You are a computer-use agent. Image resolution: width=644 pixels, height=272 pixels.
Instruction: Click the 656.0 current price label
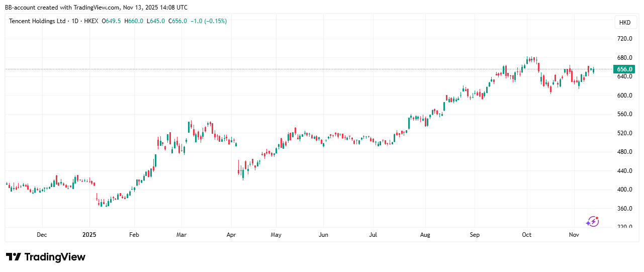pyautogui.click(x=624, y=69)
